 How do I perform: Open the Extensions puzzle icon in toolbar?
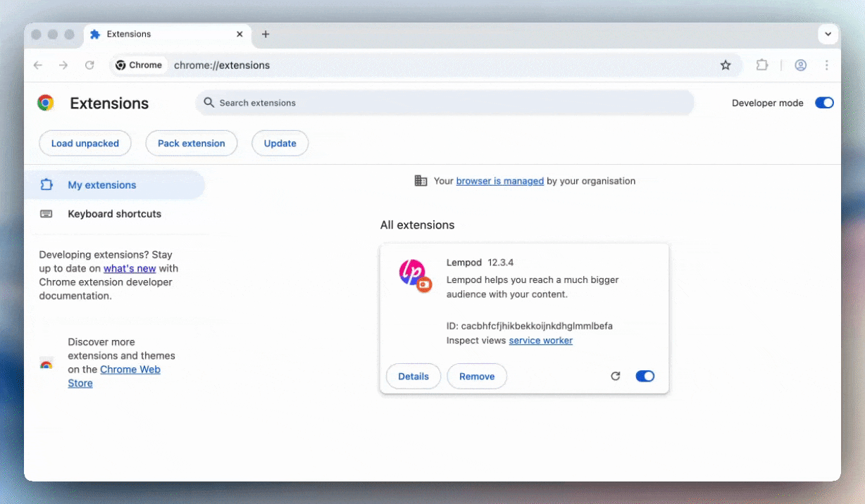pos(761,65)
